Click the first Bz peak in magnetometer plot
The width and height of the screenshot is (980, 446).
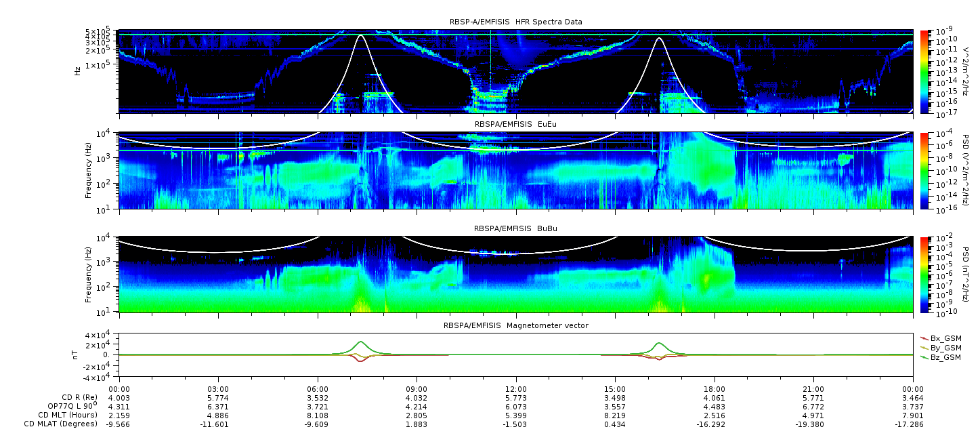360,342
